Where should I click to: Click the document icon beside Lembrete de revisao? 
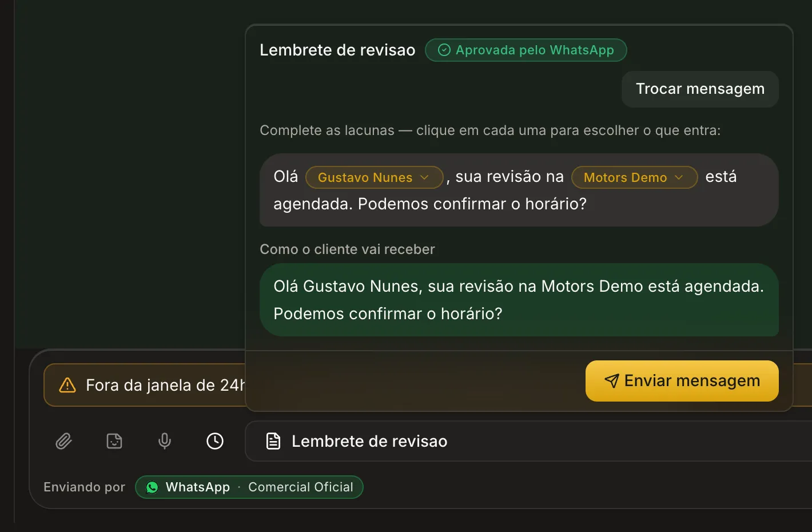point(273,441)
